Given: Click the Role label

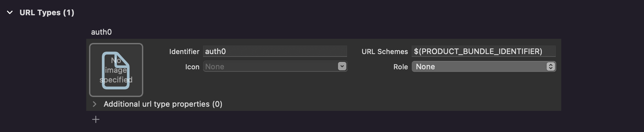Looking at the screenshot, I should [x=401, y=67].
